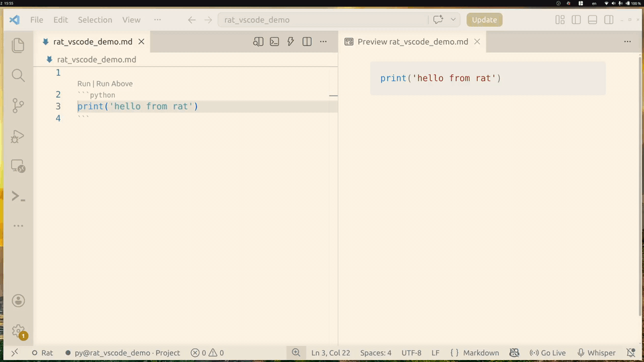This screenshot has width=644, height=362.
Task: Open the chat dropdown arrow in title bar
Action: [453, 19]
